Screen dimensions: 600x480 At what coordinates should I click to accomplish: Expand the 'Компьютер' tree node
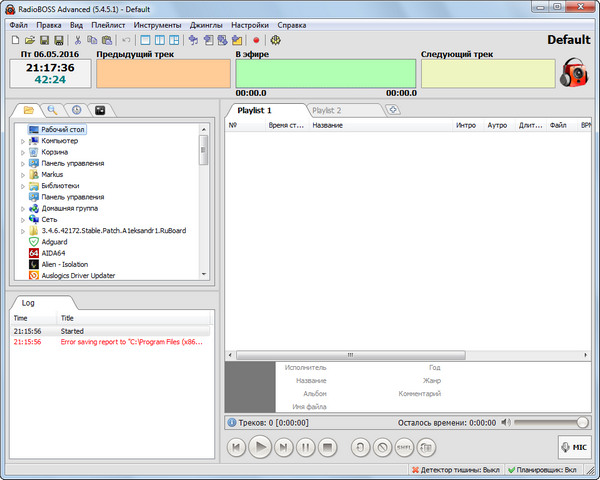[23, 141]
